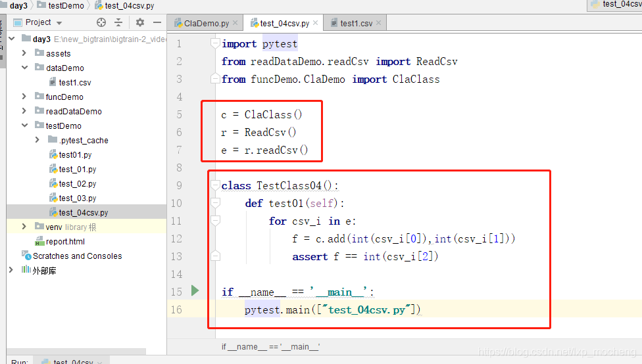Viewport: 642px width, 364px height.
Task: Toggle fold marker at def test01 line
Action: coord(214,204)
